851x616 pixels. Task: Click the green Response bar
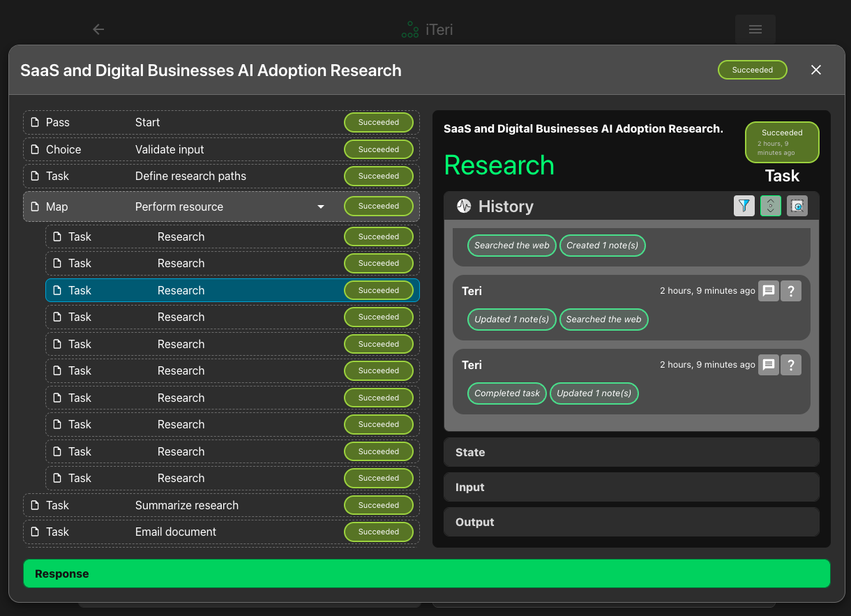tap(425, 573)
